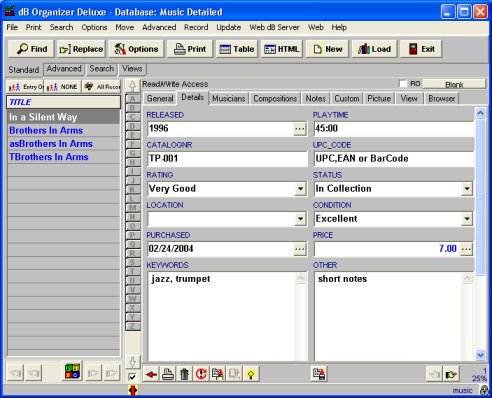This screenshot has width=492, height=398.
Task: Click the lock icon in status bar
Action: point(484,390)
